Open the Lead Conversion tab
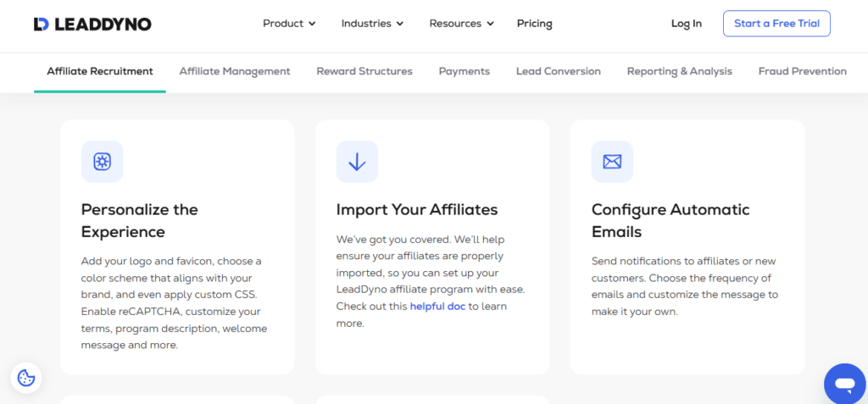Viewport: 868px width, 404px height. 558,71
